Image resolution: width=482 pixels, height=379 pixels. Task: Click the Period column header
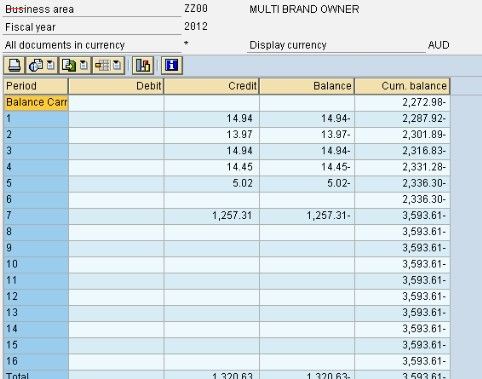pos(36,86)
